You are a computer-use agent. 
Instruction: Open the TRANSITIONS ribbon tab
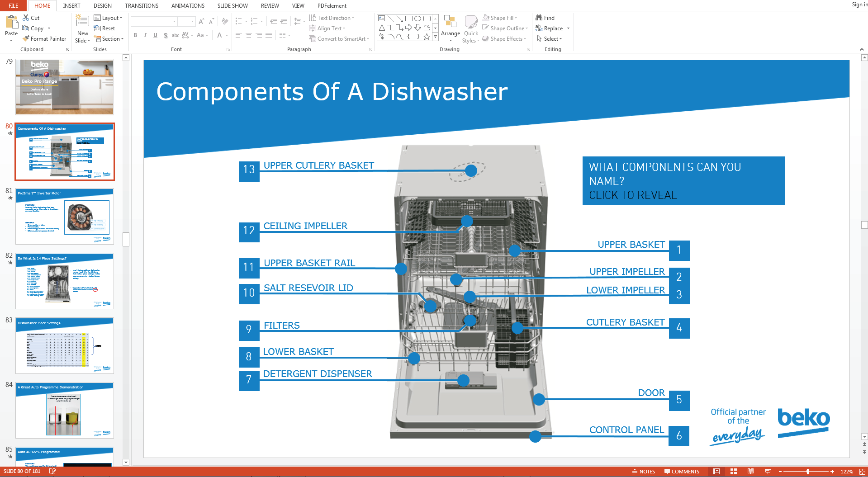(142, 6)
